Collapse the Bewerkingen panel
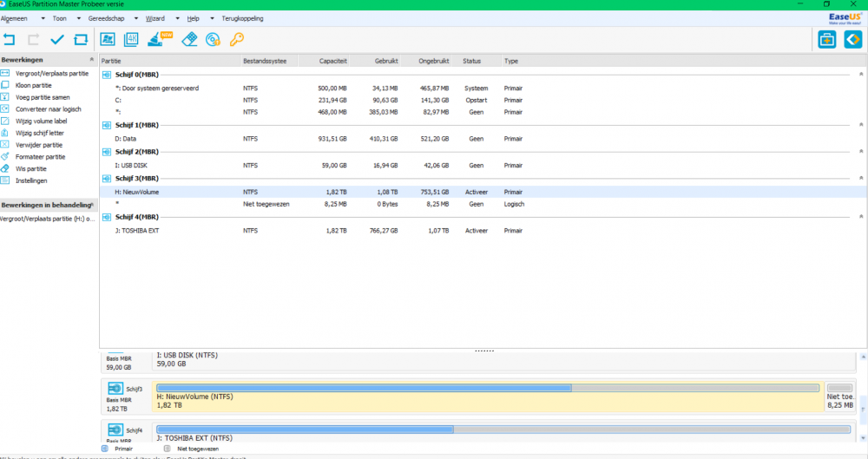 click(x=93, y=60)
